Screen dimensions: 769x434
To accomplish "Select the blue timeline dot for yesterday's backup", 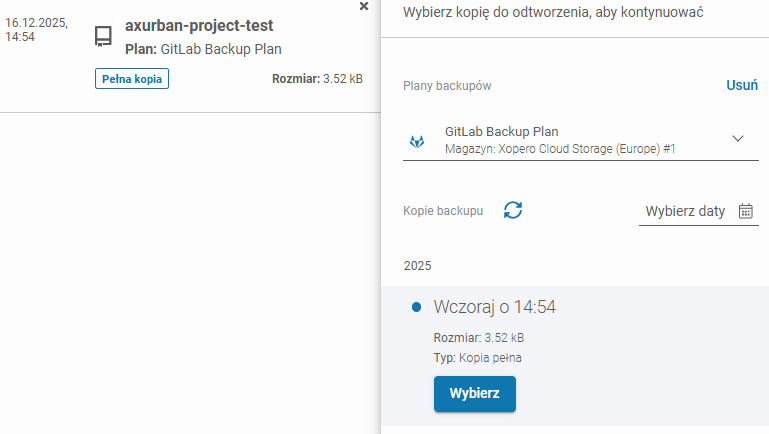I will click(x=416, y=307).
